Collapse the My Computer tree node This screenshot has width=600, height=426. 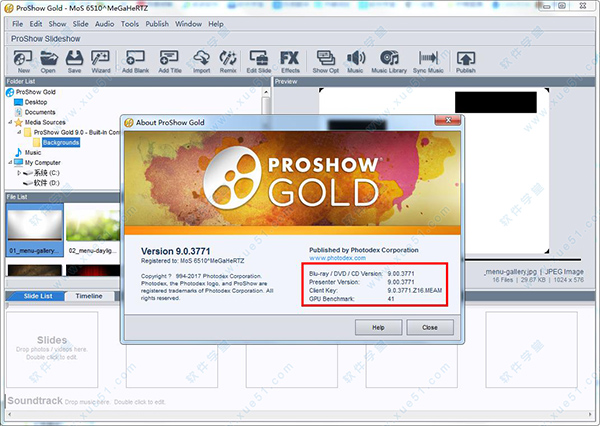pos(10,163)
